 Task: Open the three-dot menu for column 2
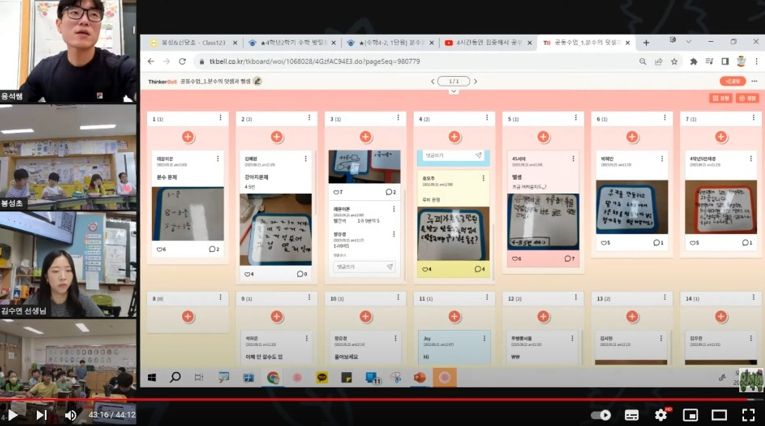(310, 118)
